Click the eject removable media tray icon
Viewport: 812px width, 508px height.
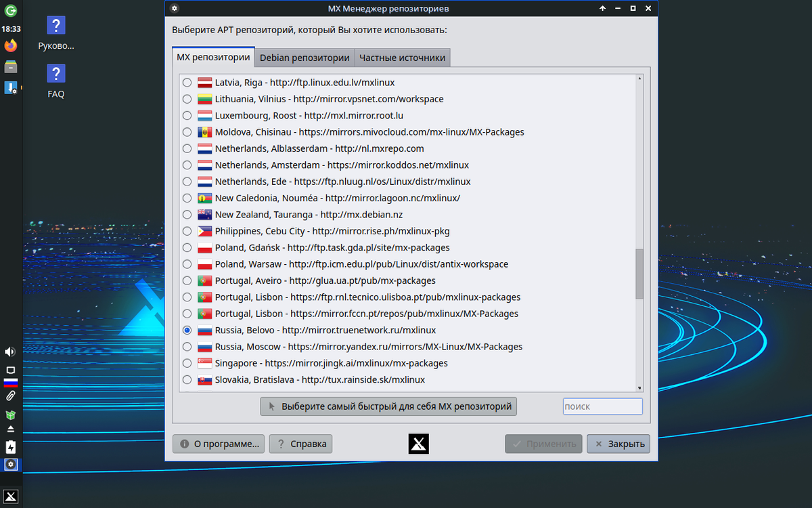[11, 429]
